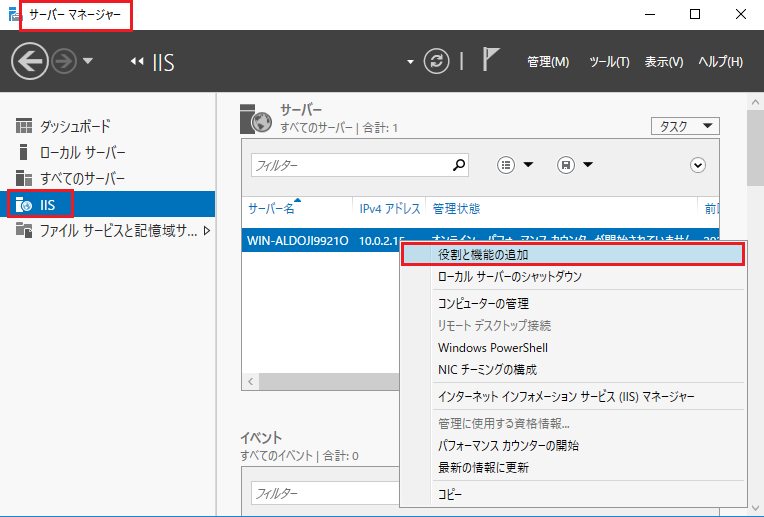The width and height of the screenshot is (764, 517).
Task: Click the main vertical scrollbar thumb
Action: tap(755, 148)
